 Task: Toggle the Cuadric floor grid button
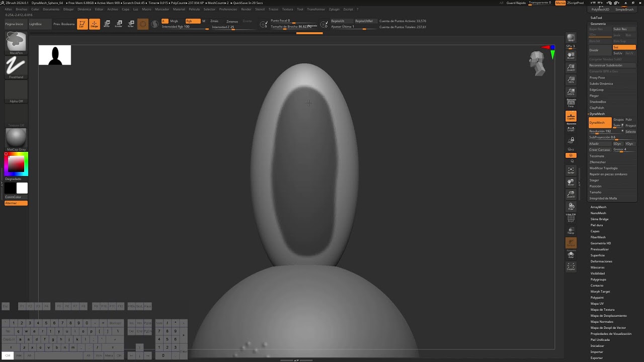[x=571, y=116]
